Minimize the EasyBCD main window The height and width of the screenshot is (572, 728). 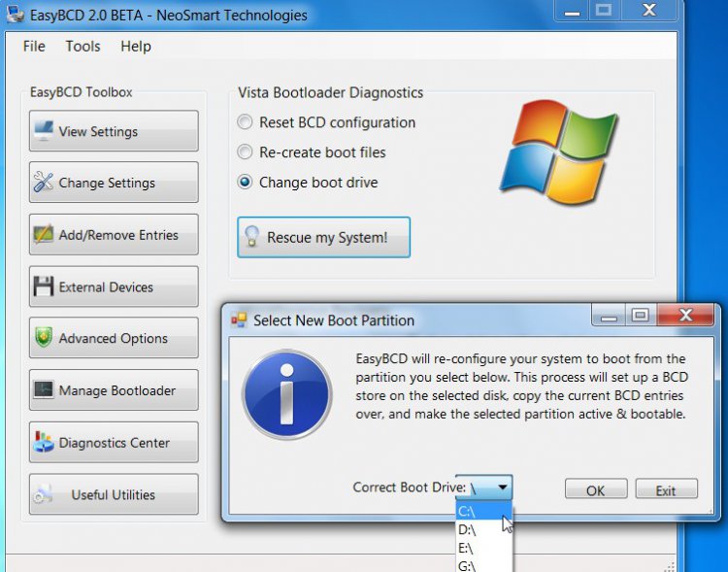572,11
